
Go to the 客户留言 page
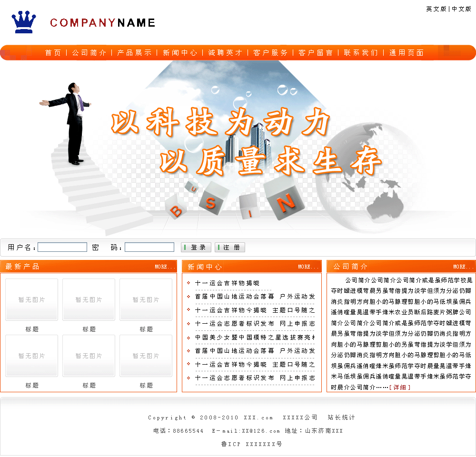[x=315, y=53]
